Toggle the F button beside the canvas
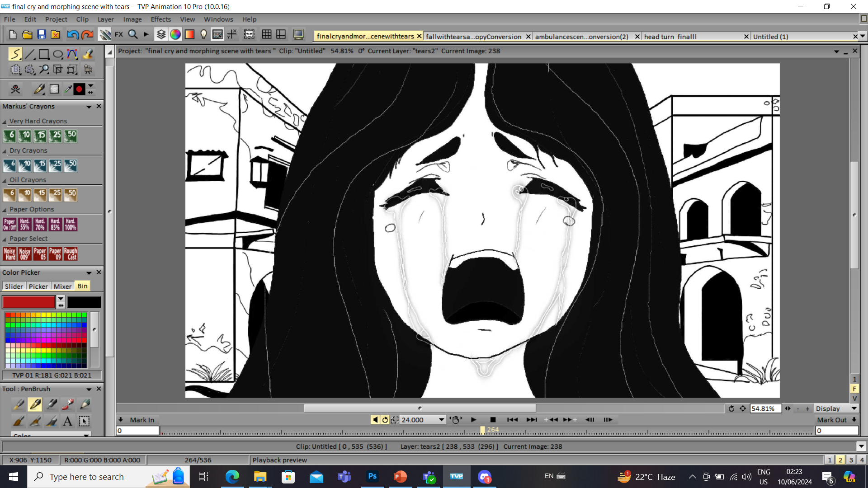The height and width of the screenshot is (488, 868). point(854,389)
